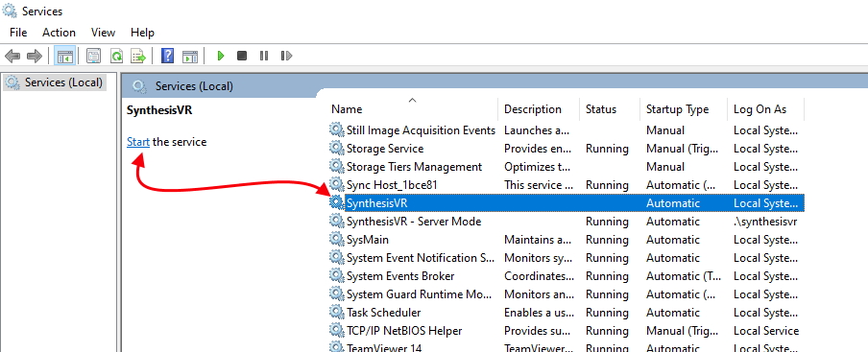This screenshot has width=868, height=352.
Task: Click the .\synthesisvr log on account cell
Action: (765, 221)
